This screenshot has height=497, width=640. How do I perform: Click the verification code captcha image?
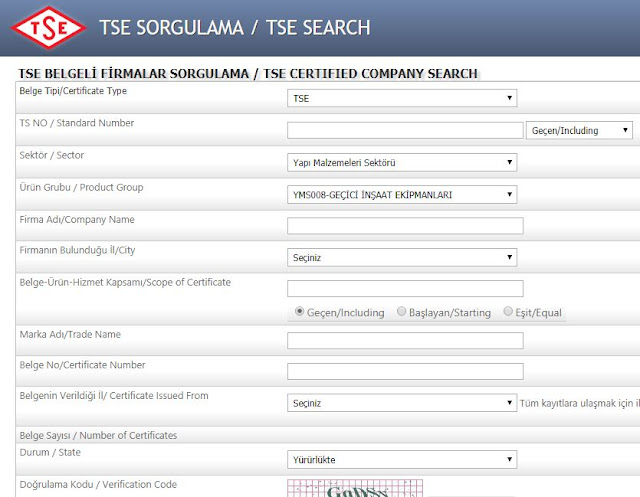[355, 488]
